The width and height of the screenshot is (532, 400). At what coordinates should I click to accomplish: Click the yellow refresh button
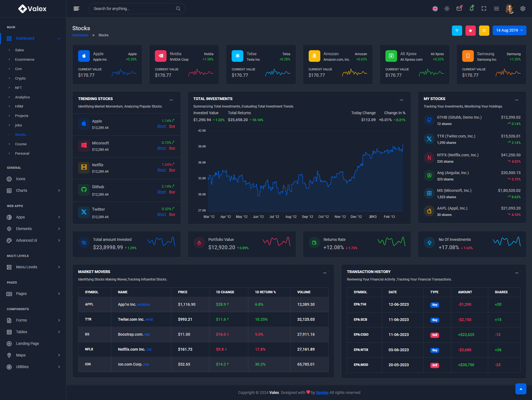point(484,30)
